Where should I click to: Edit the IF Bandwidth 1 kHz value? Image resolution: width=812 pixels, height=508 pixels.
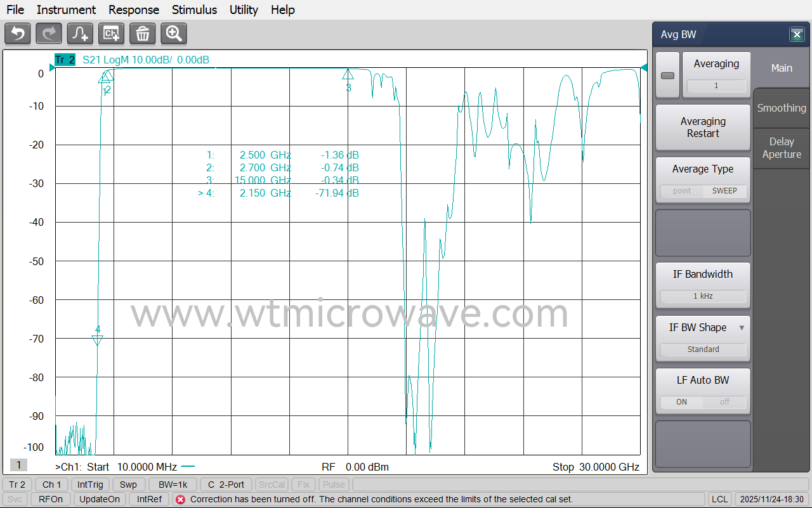703,296
